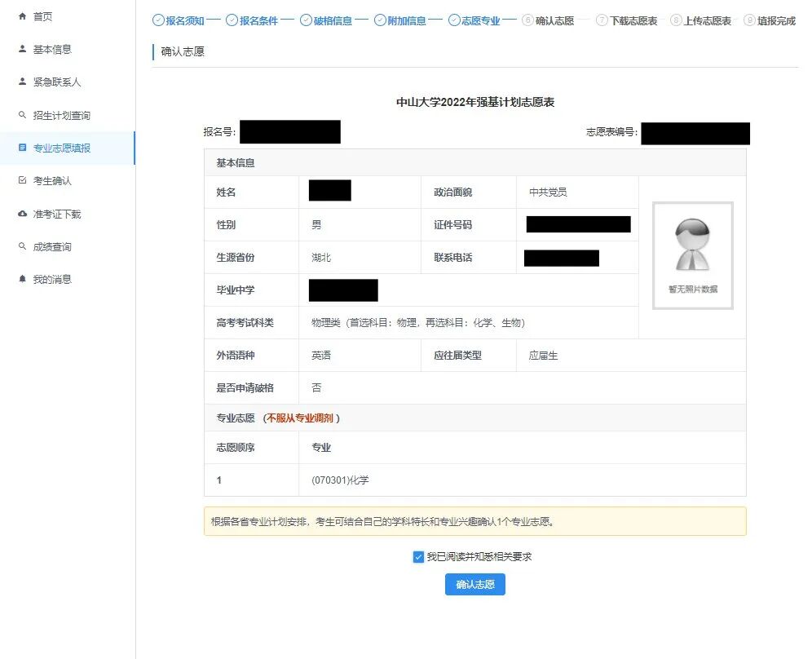
Task: Jump to step label 志愿专业
Action: pyautogui.click(x=481, y=20)
